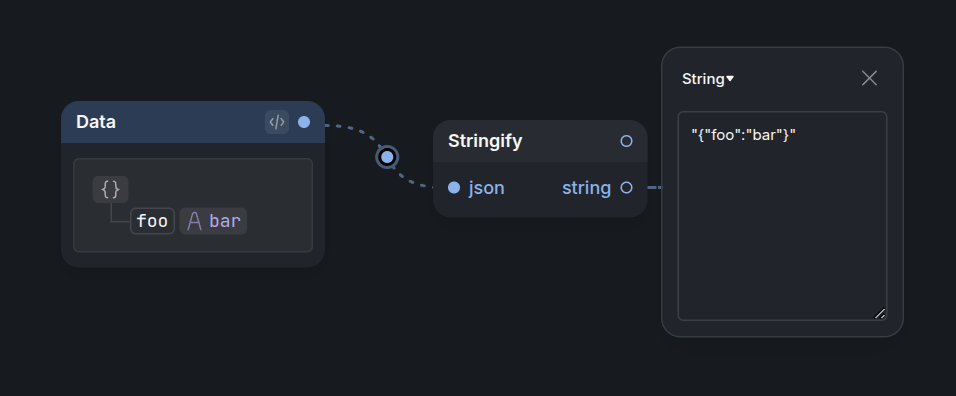Click the Data node output port
956x396 pixels.
(304, 122)
